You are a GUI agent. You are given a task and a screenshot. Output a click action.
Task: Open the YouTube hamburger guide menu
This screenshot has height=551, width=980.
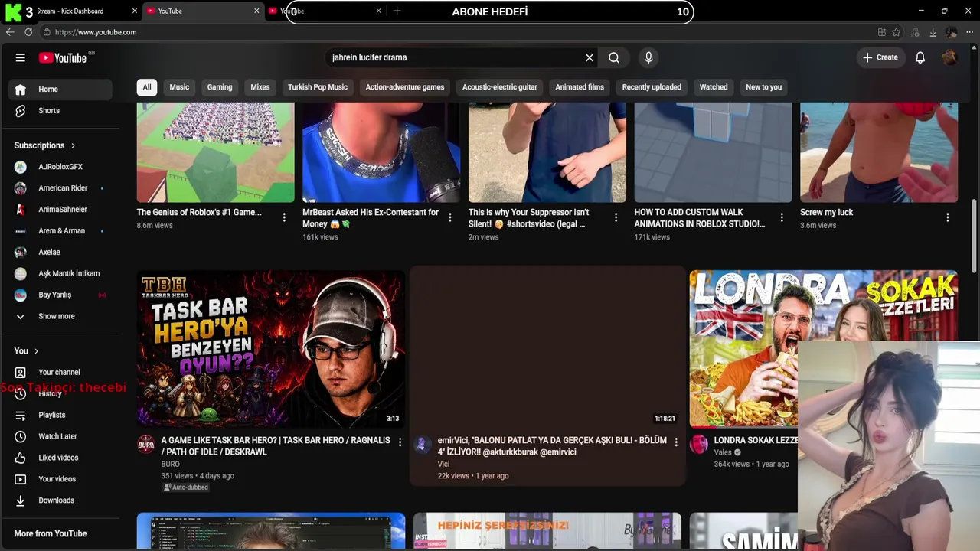(x=21, y=57)
